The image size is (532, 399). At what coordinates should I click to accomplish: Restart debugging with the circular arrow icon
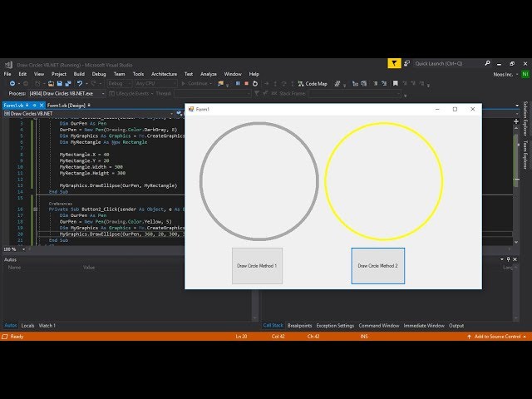coord(255,83)
